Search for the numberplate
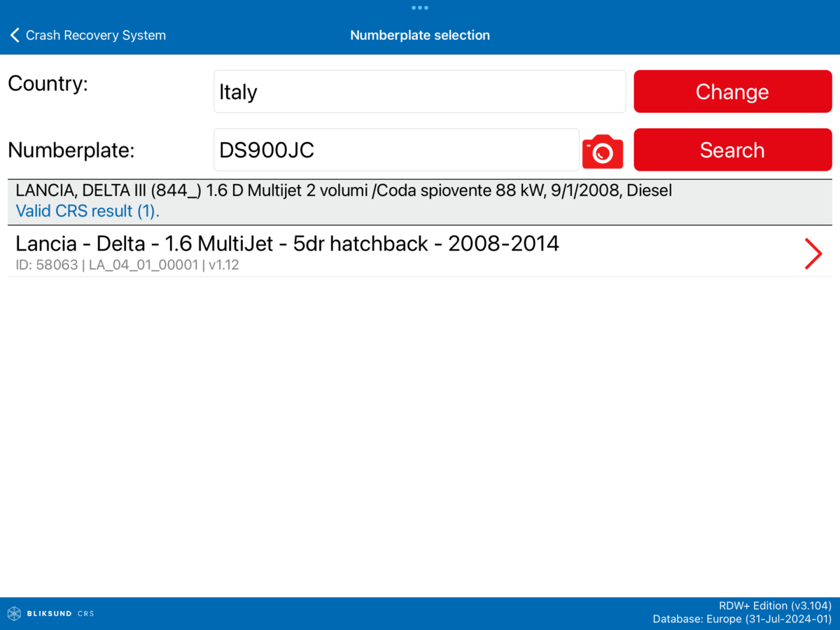Viewport: 840px width, 630px height. click(x=733, y=150)
